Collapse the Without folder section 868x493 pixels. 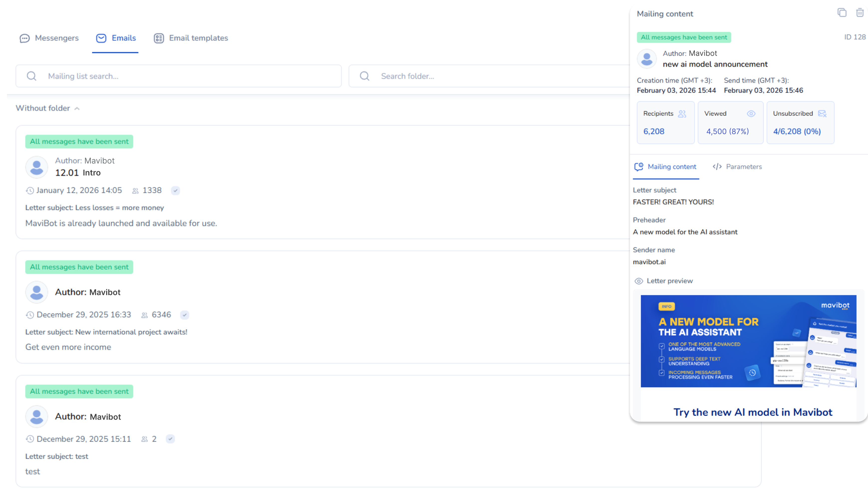[77, 108]
